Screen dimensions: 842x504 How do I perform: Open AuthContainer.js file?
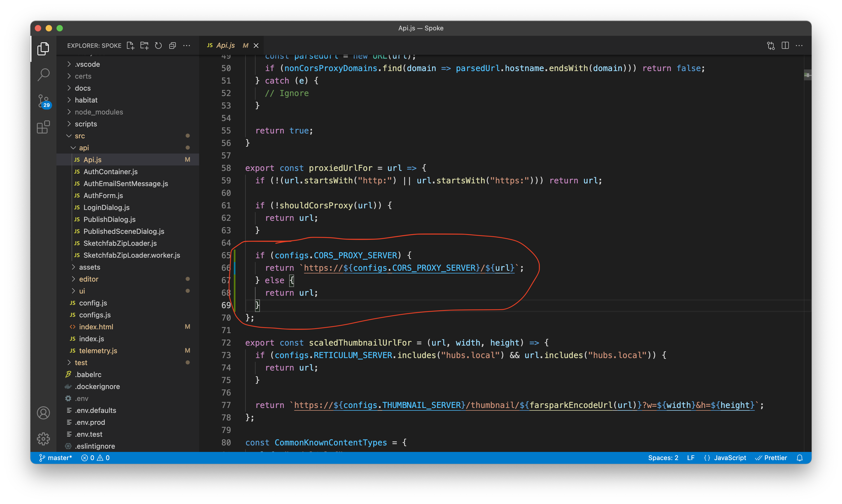pos(128,171)
